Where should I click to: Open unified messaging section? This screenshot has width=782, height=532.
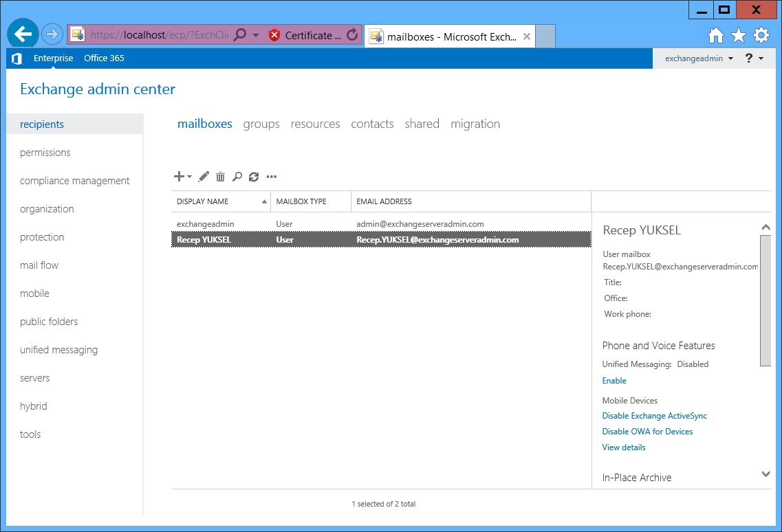[59, 350]
